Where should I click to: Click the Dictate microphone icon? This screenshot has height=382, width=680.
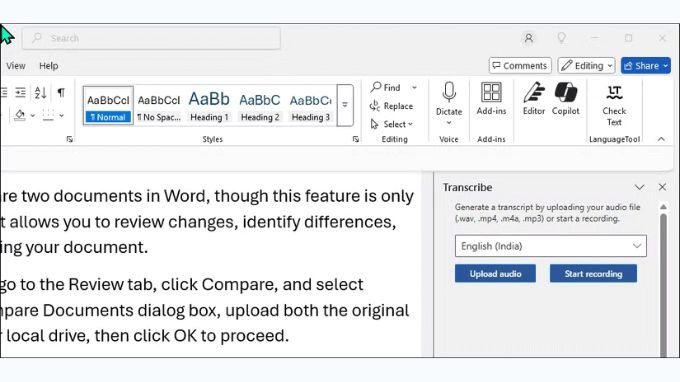[449, 92]
